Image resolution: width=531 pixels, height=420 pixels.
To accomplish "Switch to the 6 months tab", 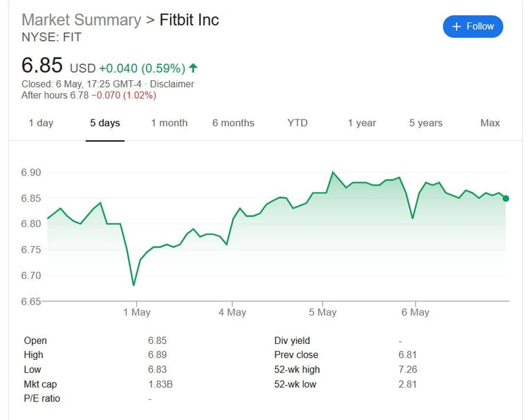I will click(x=233, y=123).
